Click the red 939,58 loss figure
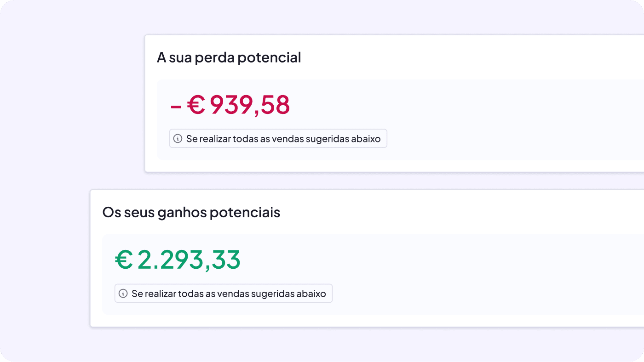Screen dimensions: 644x362 tap(250, 105)
